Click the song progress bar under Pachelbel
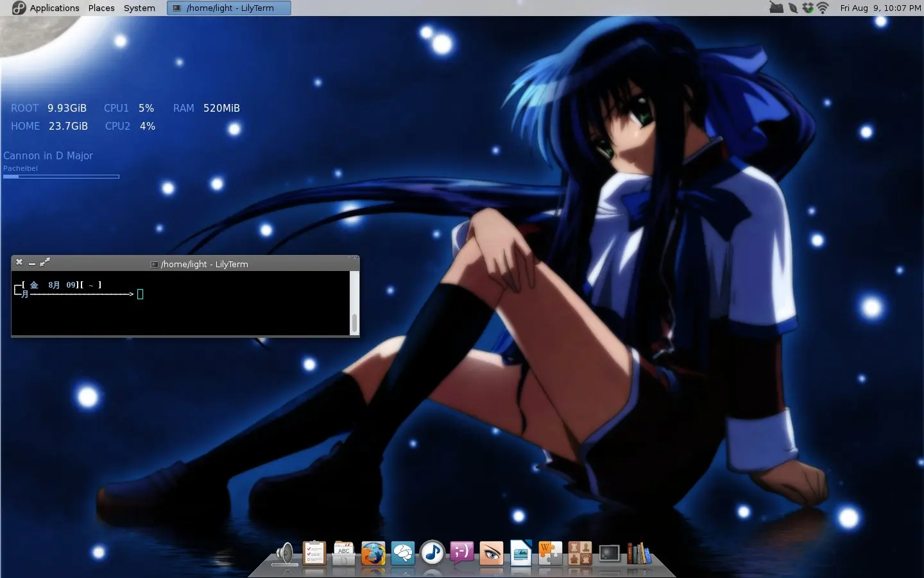This screenshot has height=578, width=924. click(61, 177)
